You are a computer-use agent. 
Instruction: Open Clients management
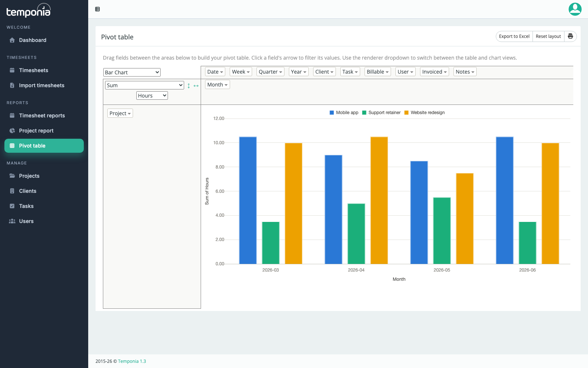click(44, 191)
